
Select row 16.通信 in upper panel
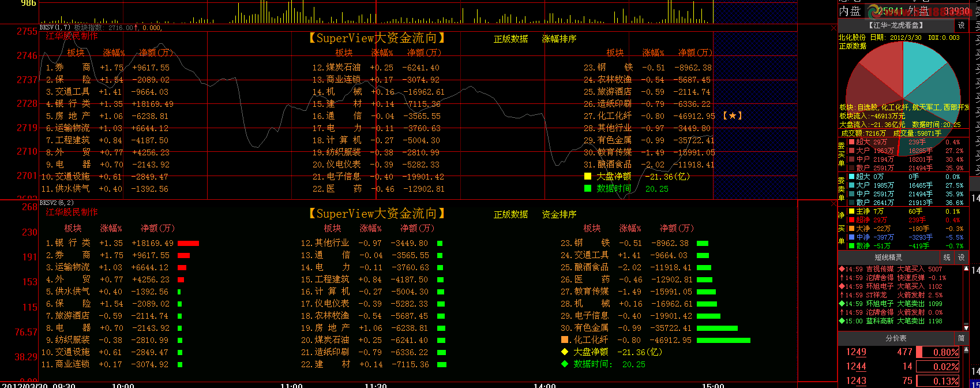(x=376, y=116)
